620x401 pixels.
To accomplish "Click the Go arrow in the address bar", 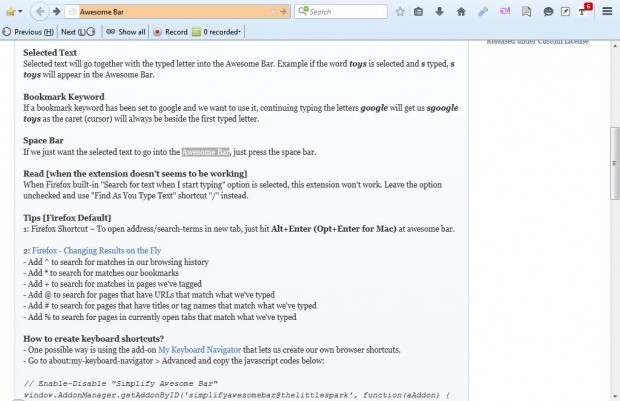I will tap(283, 12).
